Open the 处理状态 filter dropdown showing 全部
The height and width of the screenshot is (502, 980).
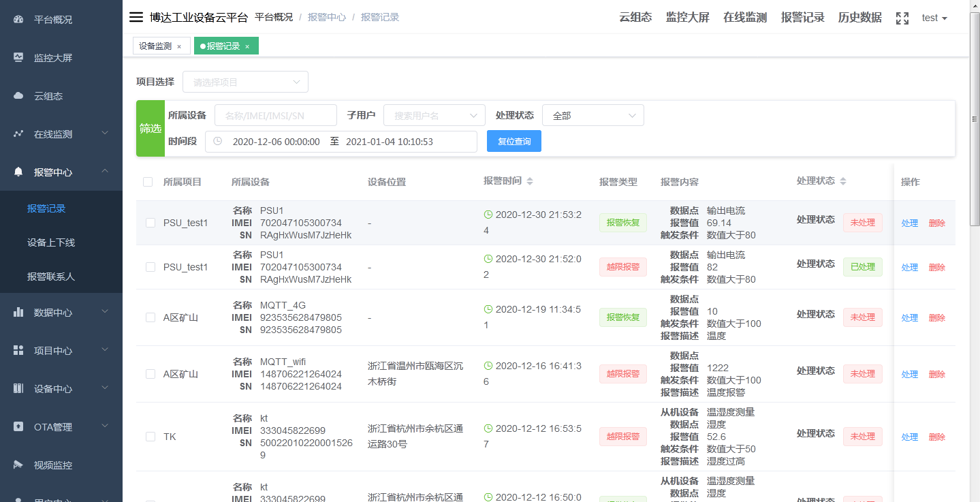tap(592, 116)
